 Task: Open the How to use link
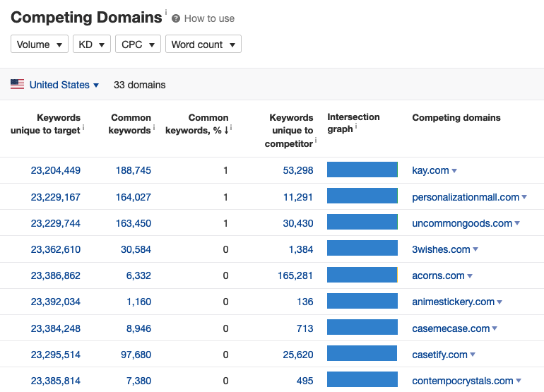click(x=209, y=18)
